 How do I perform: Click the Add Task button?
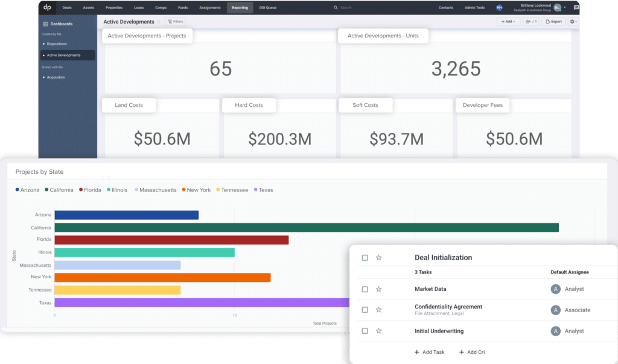click(430, 352)
